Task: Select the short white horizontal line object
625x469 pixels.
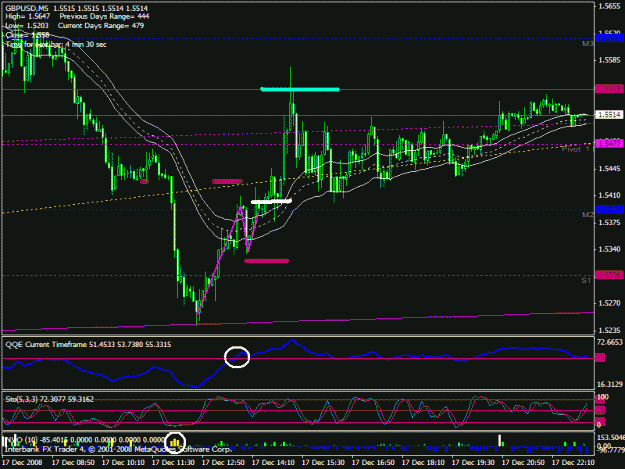Action: [271, 202]
